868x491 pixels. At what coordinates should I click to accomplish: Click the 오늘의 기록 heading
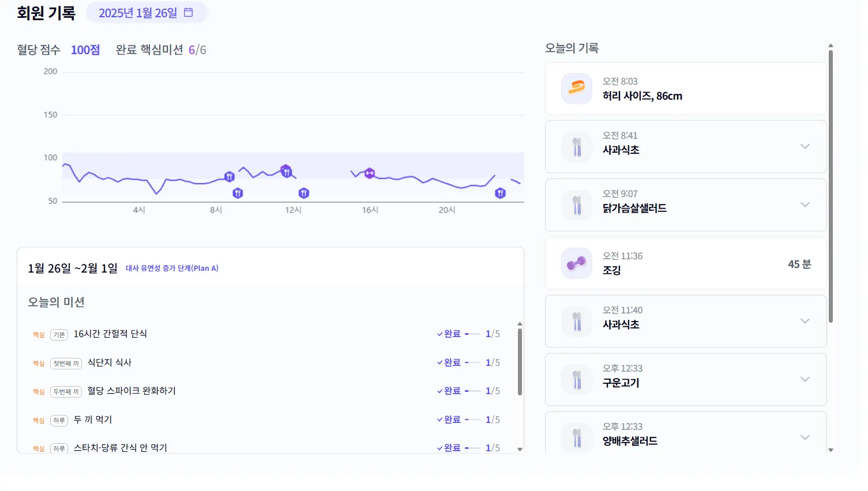tap(572, 48)
